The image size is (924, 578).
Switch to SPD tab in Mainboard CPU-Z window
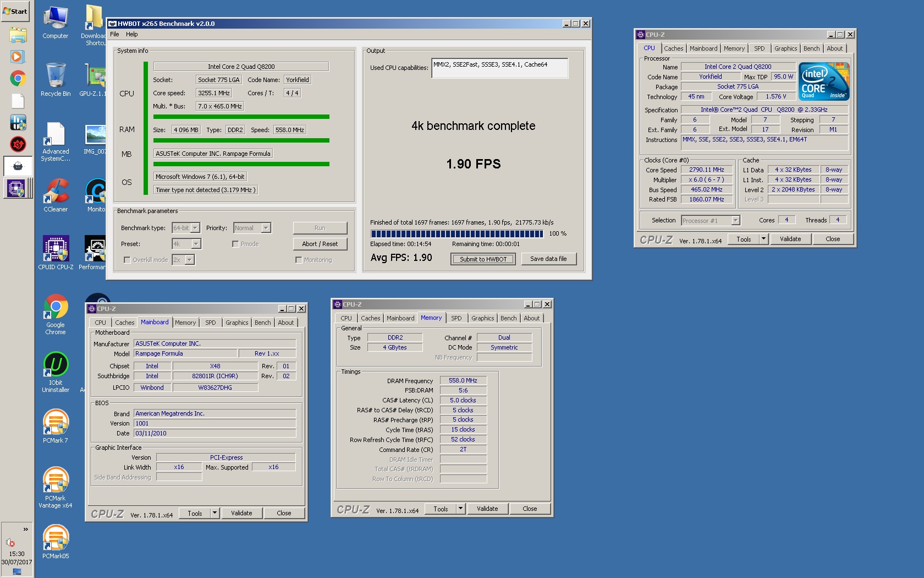[211, 323]
